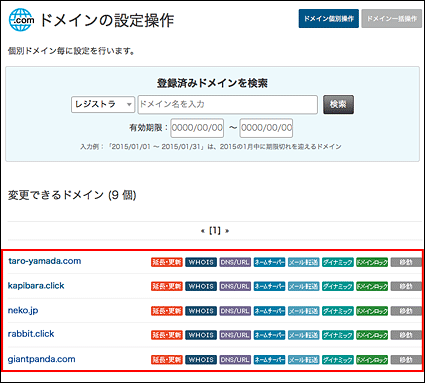425x383 pixels.
Task: Click ネームサーバー for neko.jp
Action: [x=269, y=311]
